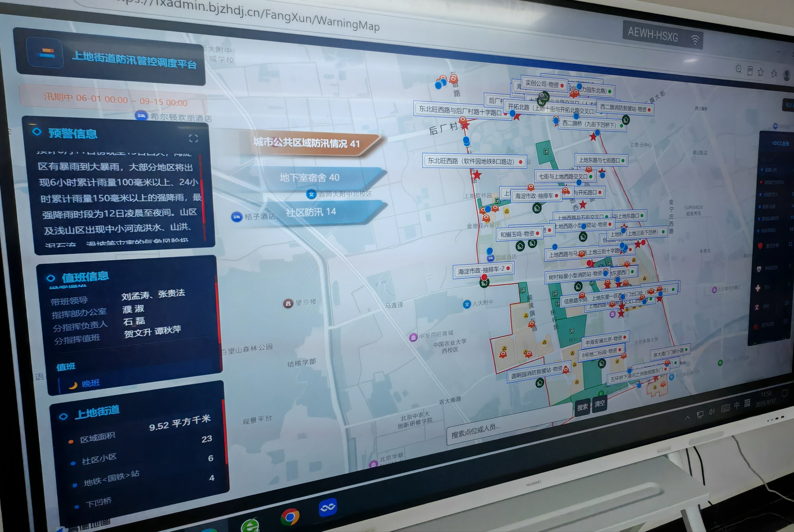
Task: Open the green e browser in the taskbar
Action: tap(250, 525)
